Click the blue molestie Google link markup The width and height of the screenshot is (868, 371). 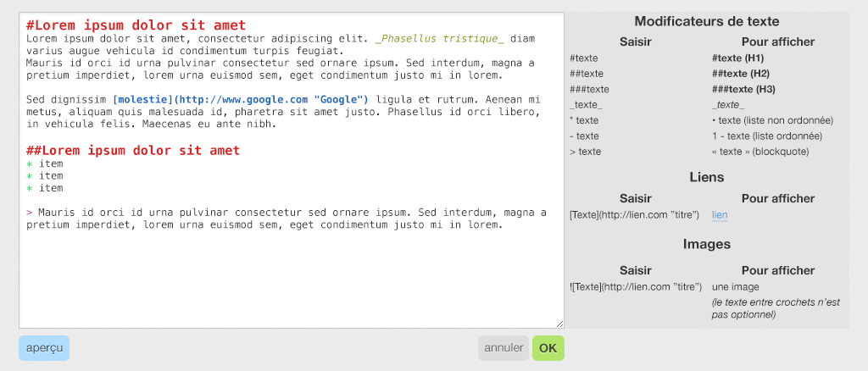pos(240,100)
